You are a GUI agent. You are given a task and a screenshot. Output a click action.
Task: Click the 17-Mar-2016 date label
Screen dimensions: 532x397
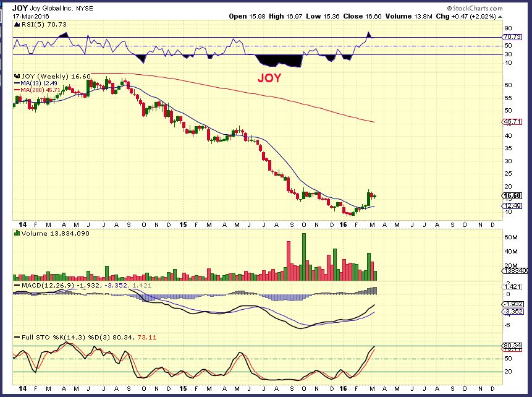pos(31,16)
